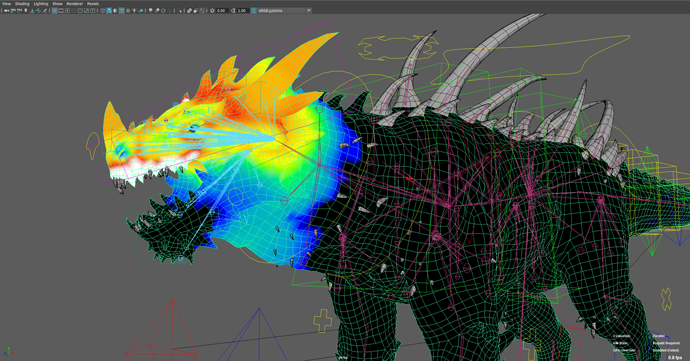
Task: Open the Panels menu
Action: [93, 4]
